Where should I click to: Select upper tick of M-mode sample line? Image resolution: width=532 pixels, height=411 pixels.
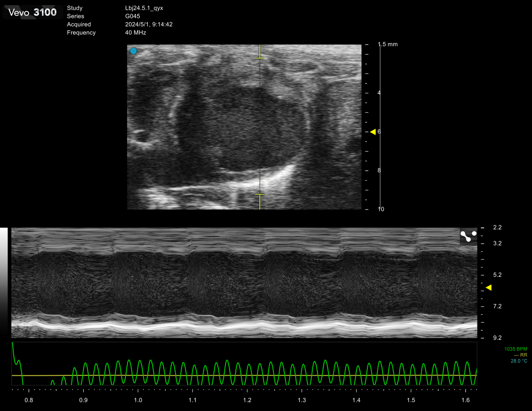[x=260, y=58]
